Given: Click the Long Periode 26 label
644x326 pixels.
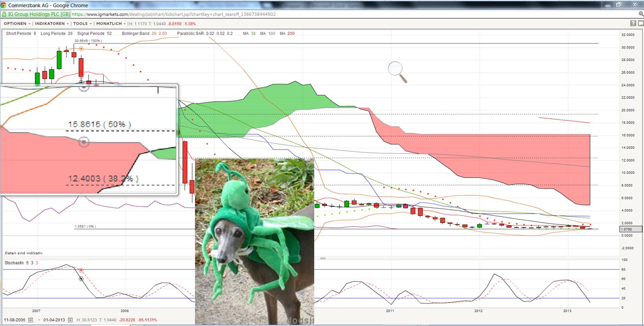Looking at the screenshot, I should [56, 33].
